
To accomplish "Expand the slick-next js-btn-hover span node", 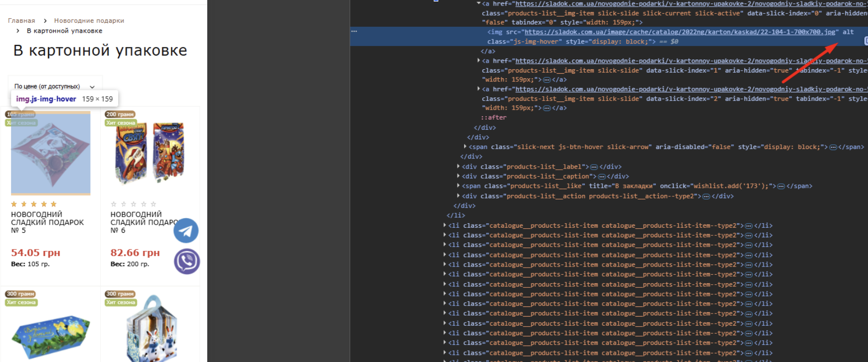I will [465, 146].
